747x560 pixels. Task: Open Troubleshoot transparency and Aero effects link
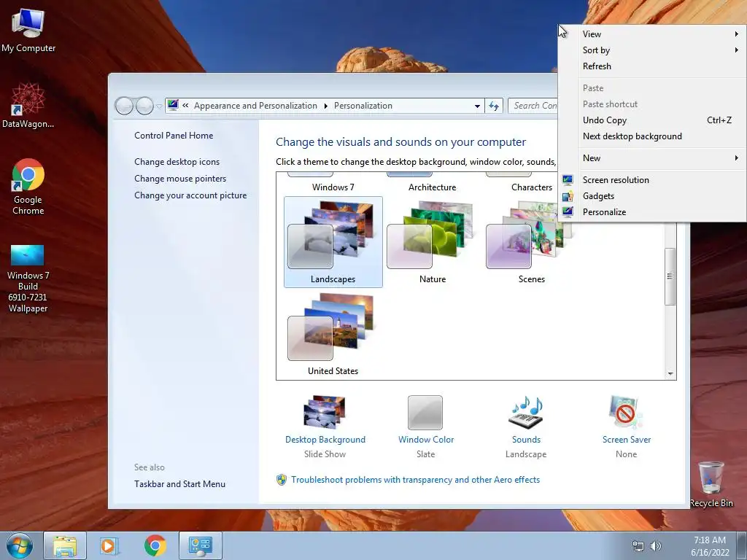pos(415,480)
